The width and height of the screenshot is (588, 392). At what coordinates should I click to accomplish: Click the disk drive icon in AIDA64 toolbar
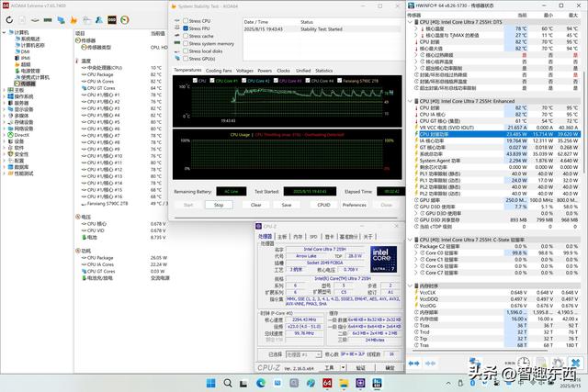point(35,20)
